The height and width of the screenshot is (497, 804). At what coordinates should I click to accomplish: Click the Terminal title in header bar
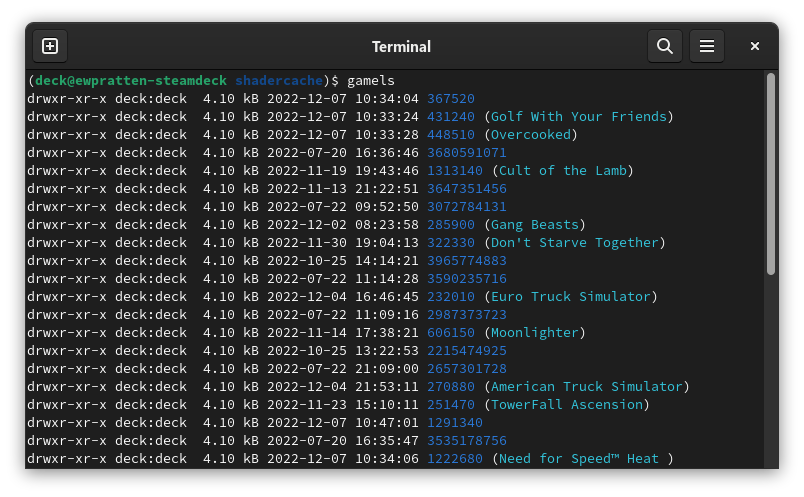401,46
